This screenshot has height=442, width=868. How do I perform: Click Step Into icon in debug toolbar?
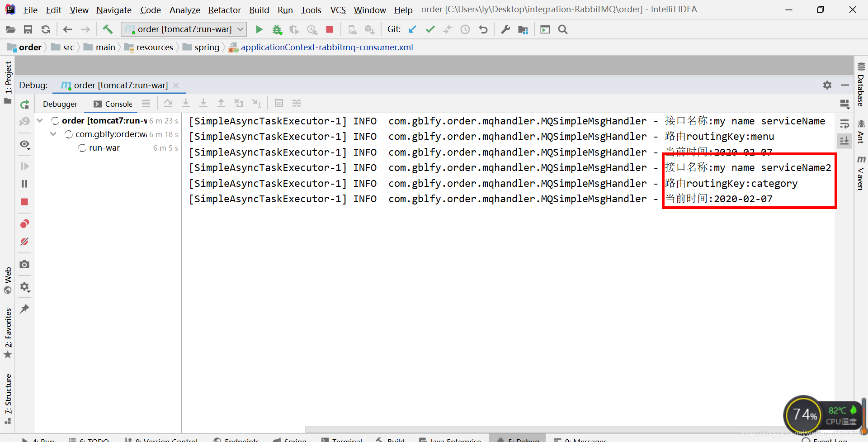click(x=186, y=104)
